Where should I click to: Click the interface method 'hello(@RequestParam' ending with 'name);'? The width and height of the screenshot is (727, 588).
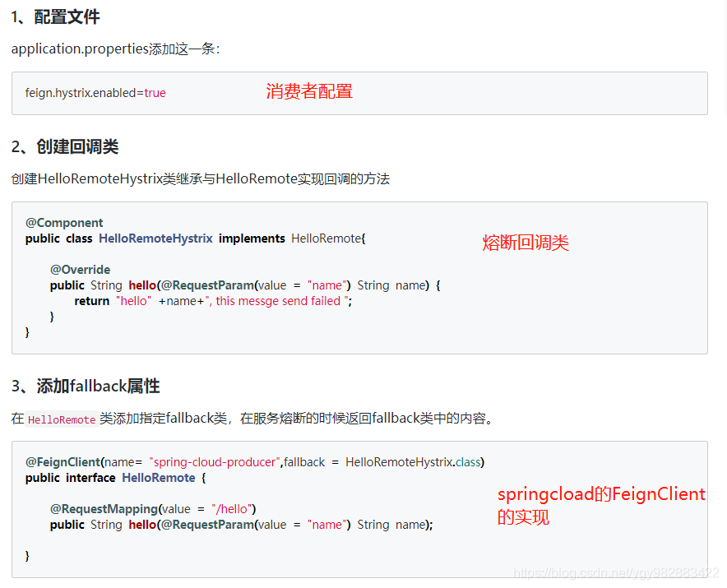click(x=242, y=525)
